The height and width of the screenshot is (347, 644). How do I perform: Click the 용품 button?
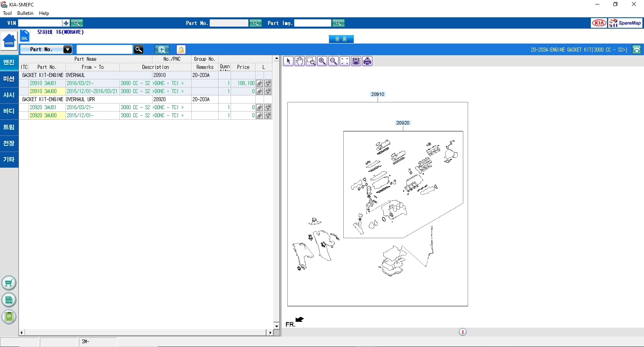pos(341,39)
